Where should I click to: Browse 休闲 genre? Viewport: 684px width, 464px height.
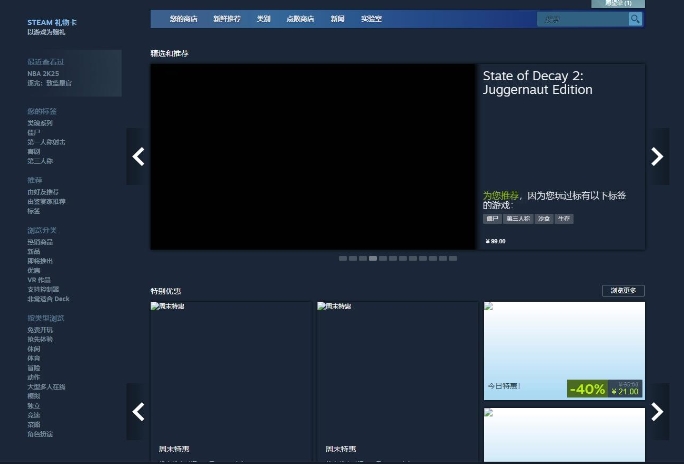(x=34, y=349)
